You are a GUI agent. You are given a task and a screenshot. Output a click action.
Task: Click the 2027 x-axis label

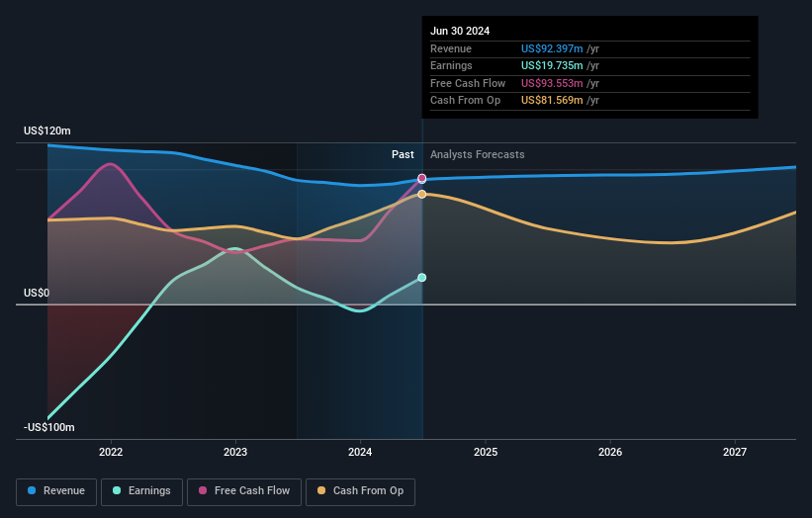pyautogui.click(x=735, y=452)
